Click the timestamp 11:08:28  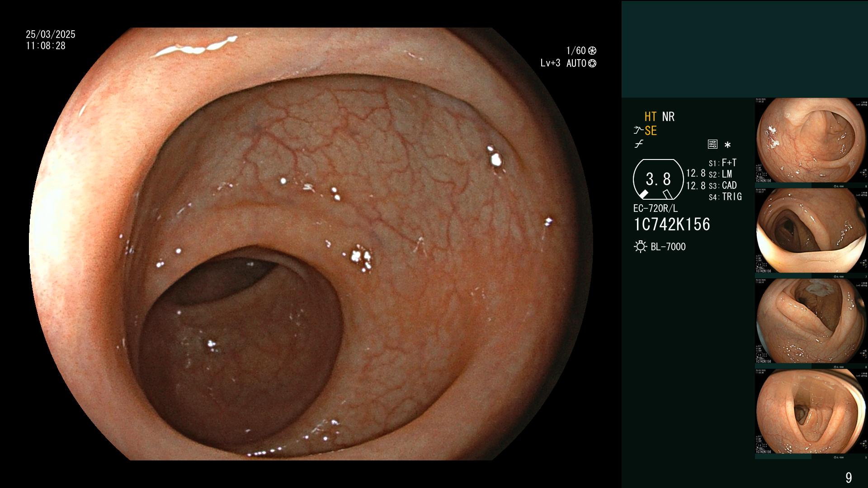[46, 46]
